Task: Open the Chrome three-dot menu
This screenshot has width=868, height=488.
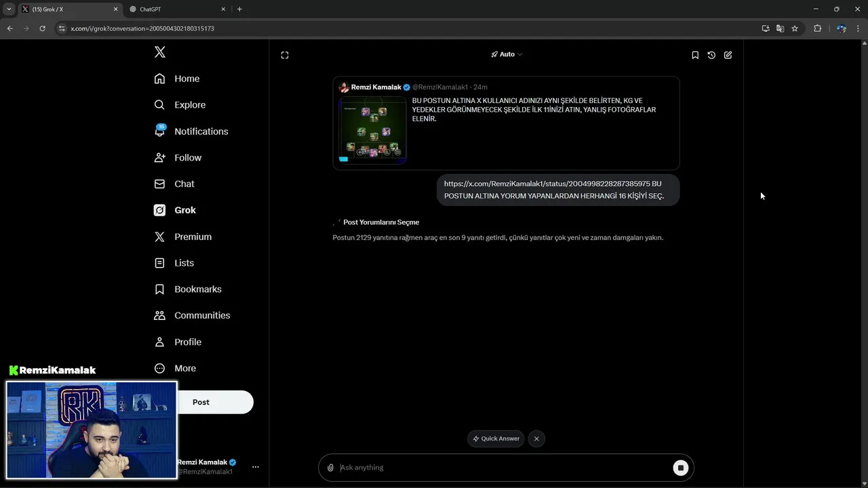Action: pos(859,28)
